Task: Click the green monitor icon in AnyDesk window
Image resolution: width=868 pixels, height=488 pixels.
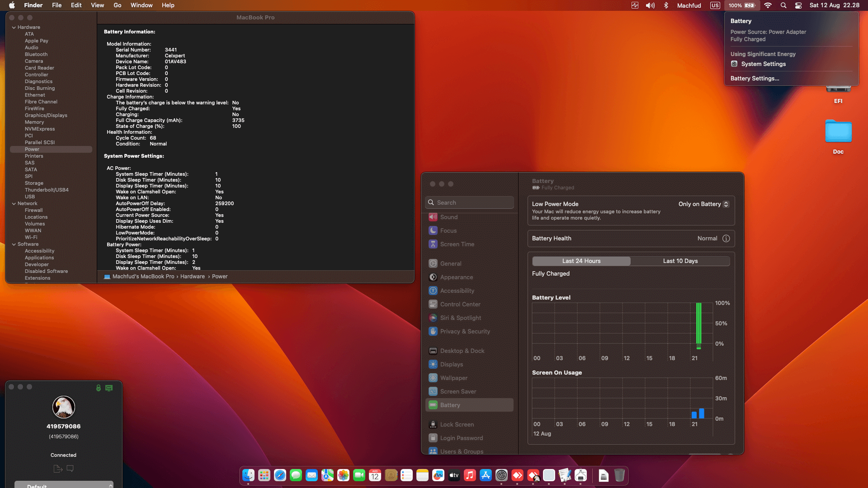Action: (109, 388)
